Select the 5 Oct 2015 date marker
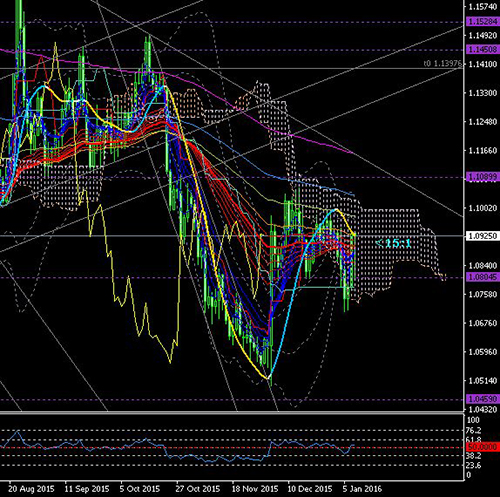The width and height of the screenshot is (500, 497). point(140,489)
